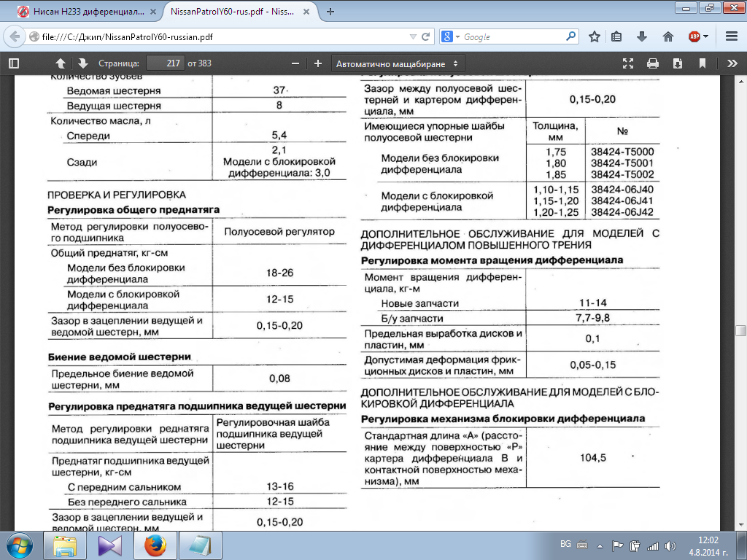Click the Google search box
Viewport: 747px width, 560px height.
point(514,36)
